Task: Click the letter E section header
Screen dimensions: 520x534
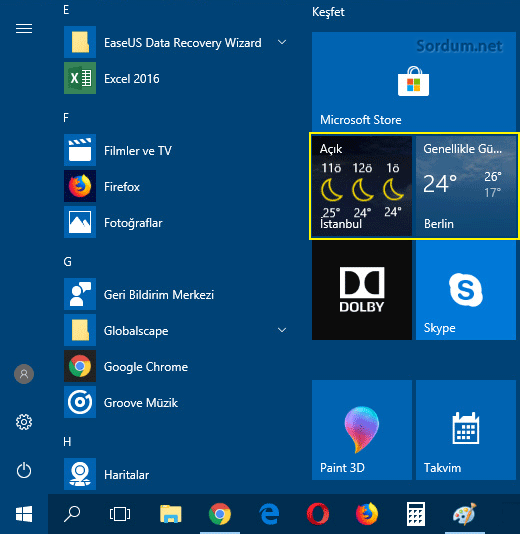Action: pos(66,10)
